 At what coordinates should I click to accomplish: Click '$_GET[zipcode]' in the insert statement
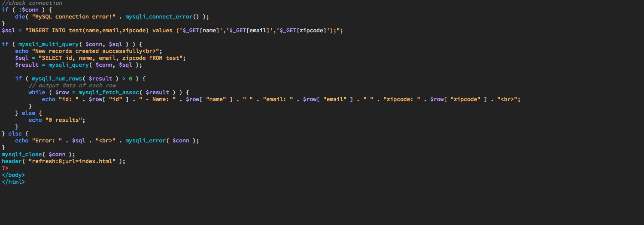(x=304, y=31)
